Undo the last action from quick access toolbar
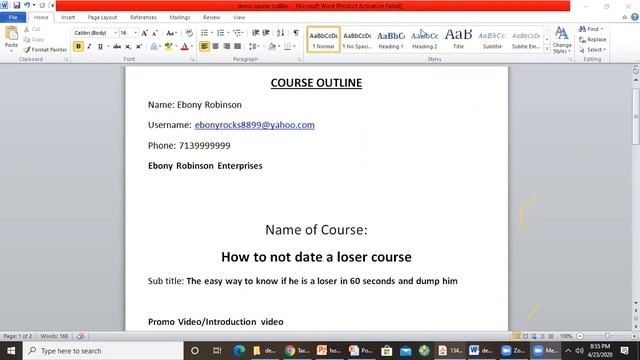The width and height of the screenshot is (640, 360). click(27, 5)
